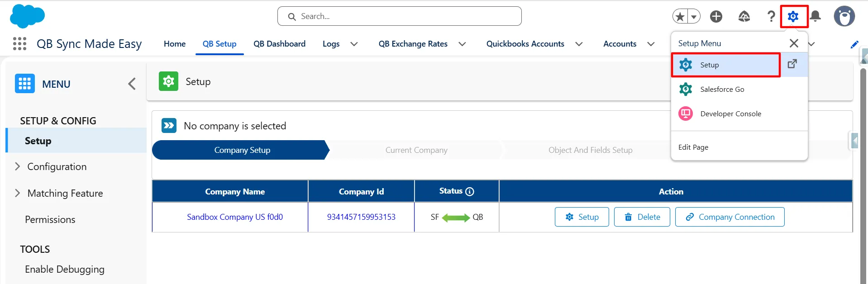
Task: Open the Trailhead guidance icon
Action: coord(744,17)
